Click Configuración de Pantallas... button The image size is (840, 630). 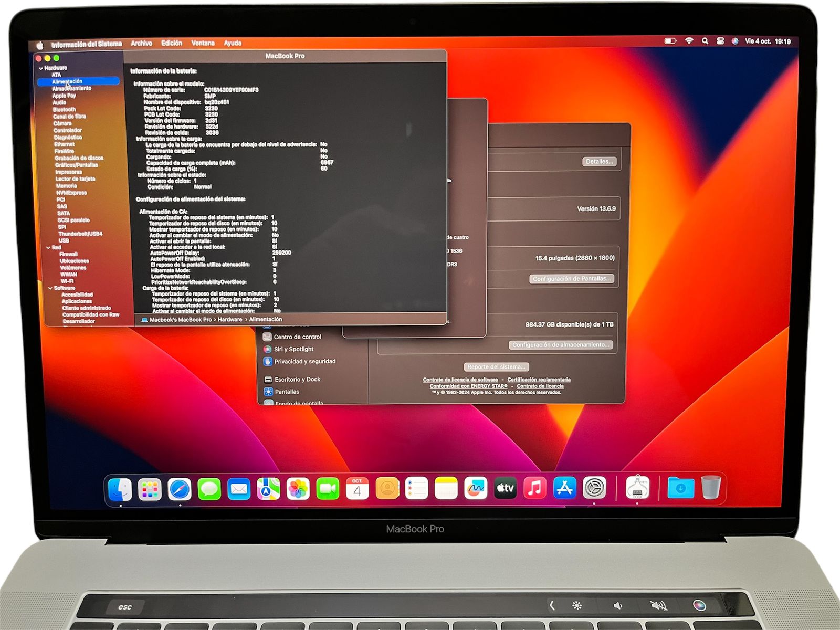572,279
